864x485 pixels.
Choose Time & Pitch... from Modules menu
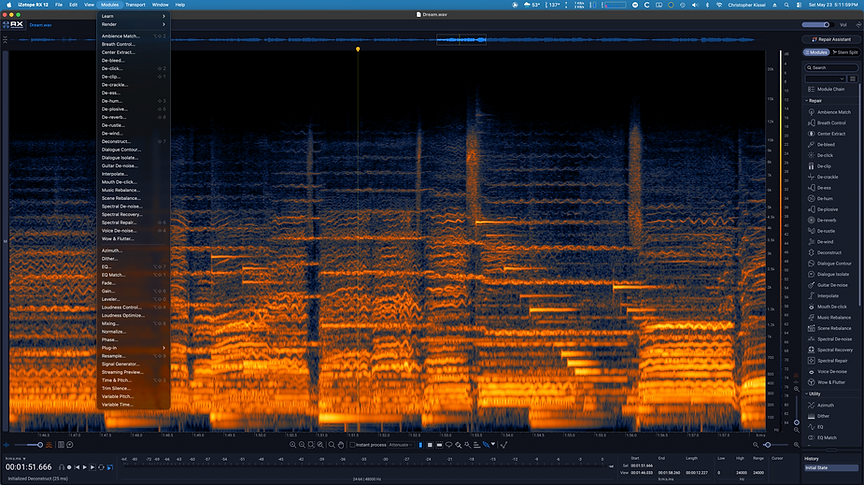(x=133, y=380)
